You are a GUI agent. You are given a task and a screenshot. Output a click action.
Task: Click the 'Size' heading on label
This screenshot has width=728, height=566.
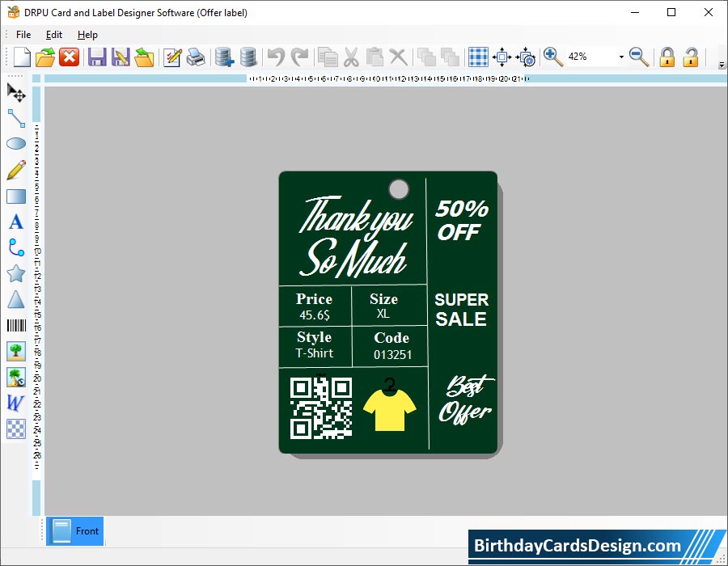(x=383, y=299)
